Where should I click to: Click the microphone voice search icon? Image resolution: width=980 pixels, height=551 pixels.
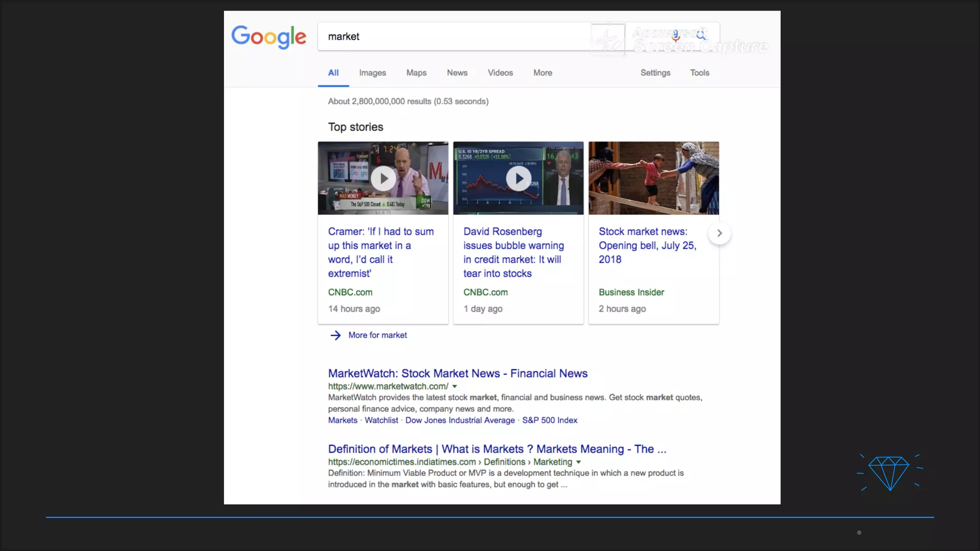pos(675,35)
